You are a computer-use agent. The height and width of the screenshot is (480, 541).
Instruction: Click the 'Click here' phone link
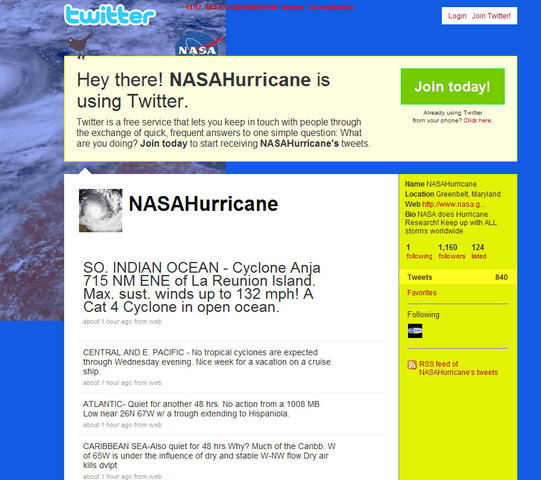coord(478,120)
